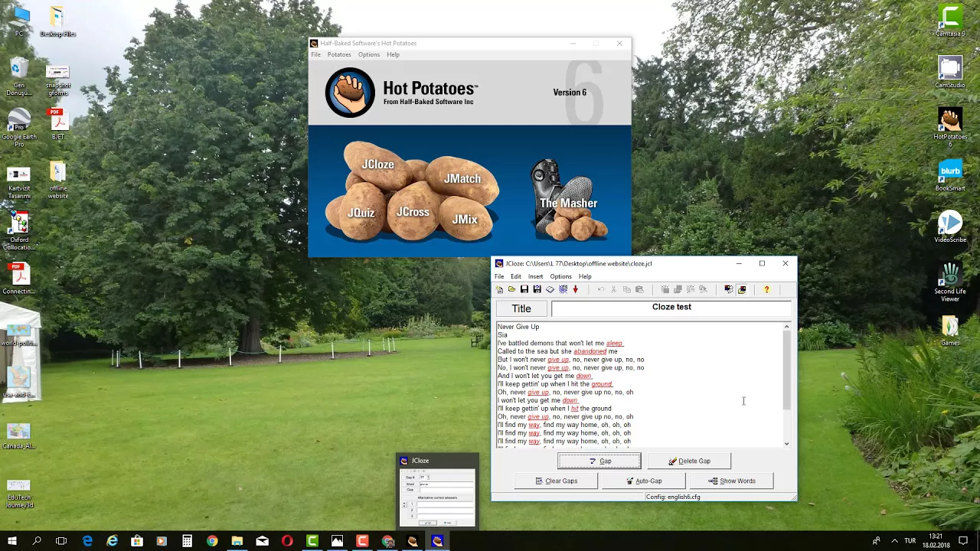
Task: Click the Cloze test title input field
Action: point(671,308)
